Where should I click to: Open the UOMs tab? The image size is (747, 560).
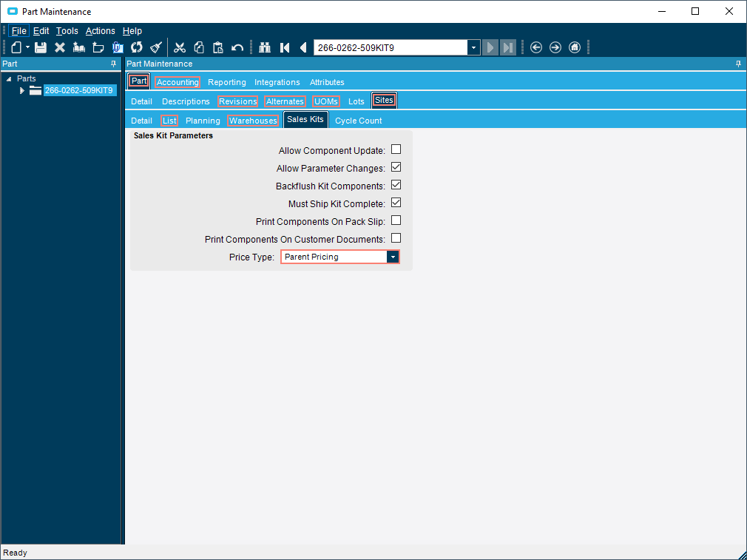[x=326, y=101]
